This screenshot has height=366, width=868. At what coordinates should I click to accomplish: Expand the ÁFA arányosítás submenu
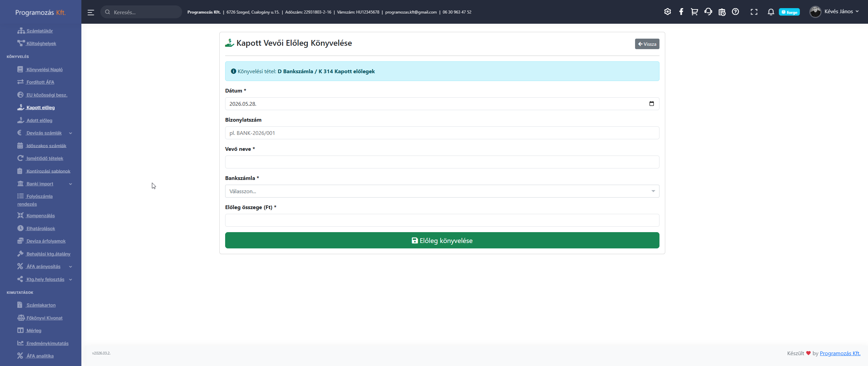click(45, 266)
